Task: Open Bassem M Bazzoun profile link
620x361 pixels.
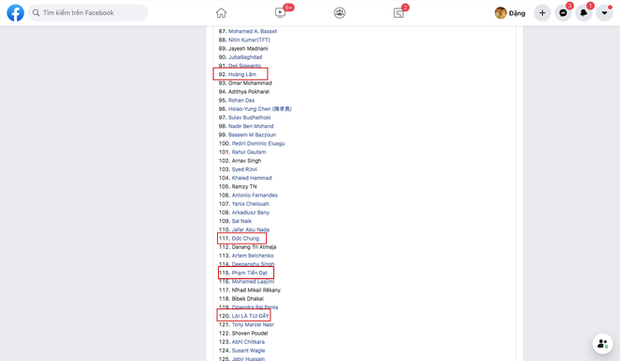Action: [252, 135]
